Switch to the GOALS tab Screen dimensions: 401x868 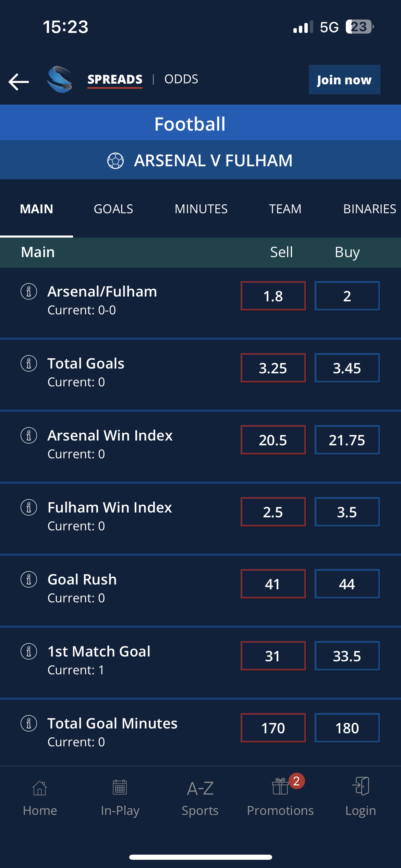(x=113, y=208)
